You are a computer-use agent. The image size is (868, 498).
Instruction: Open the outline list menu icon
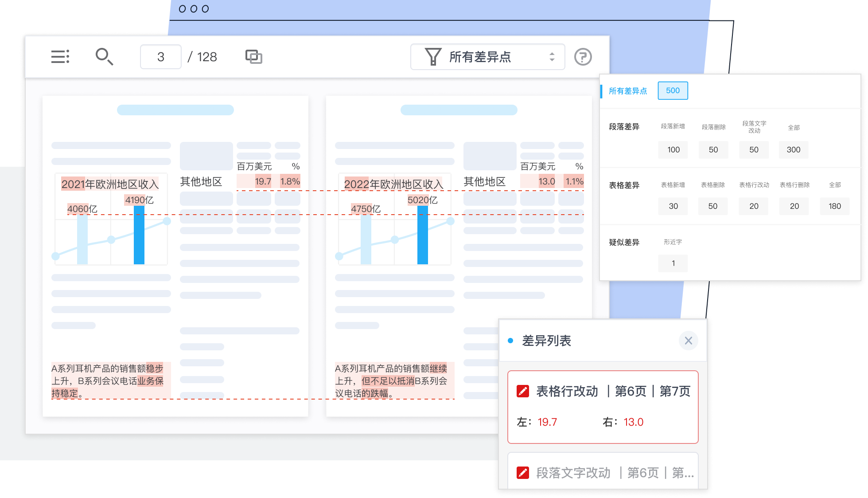click(60, 57)
